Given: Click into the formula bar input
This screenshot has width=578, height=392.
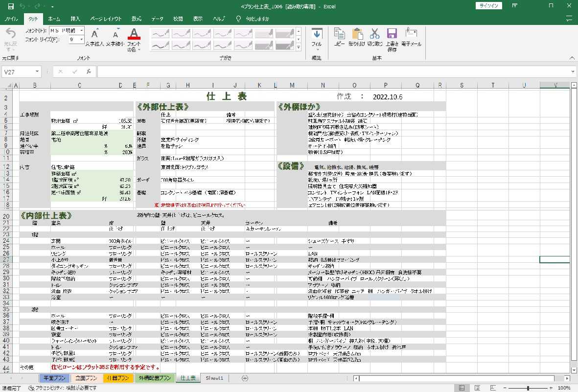Looking at the screenshot, I should click(334, 71).
